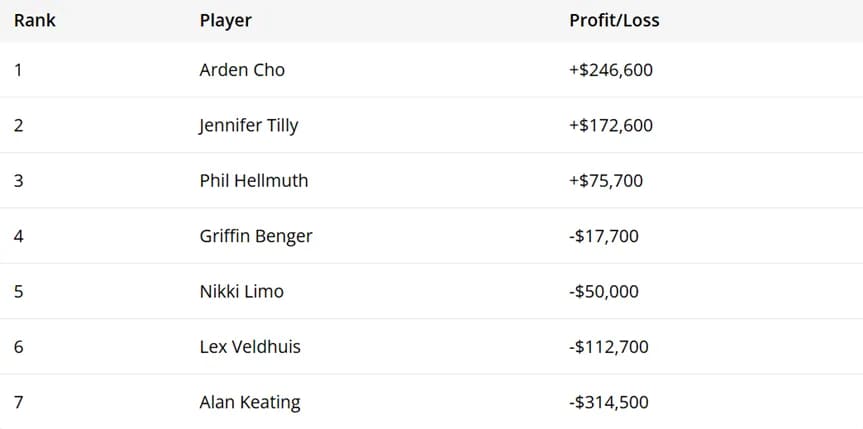Click the +$172,600 profit value
Screen dimensions: 863x429
click(x=611, y=126)
